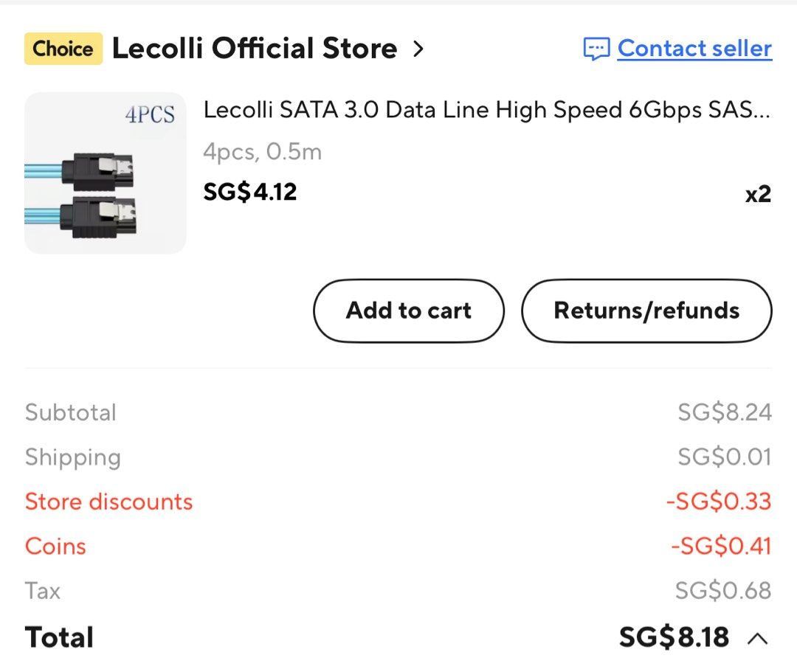The height and width of the screenshot is (672, 797).
Task: Click the Tax SG$0.68 amount
Action: pos(723,591)
